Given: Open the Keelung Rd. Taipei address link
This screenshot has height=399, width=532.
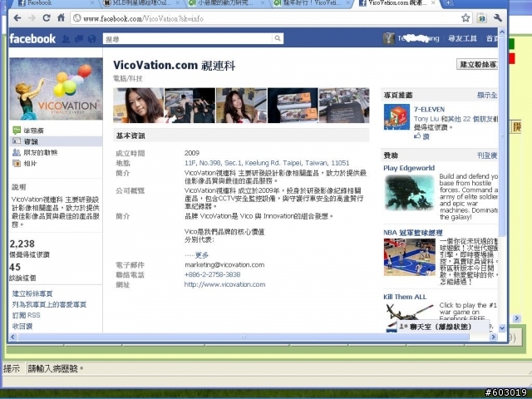Looking at the screenshot, I should pos(267,163).
